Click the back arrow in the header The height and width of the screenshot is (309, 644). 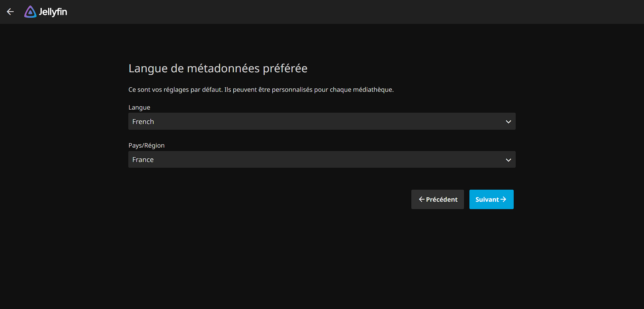tap(10, 12)
